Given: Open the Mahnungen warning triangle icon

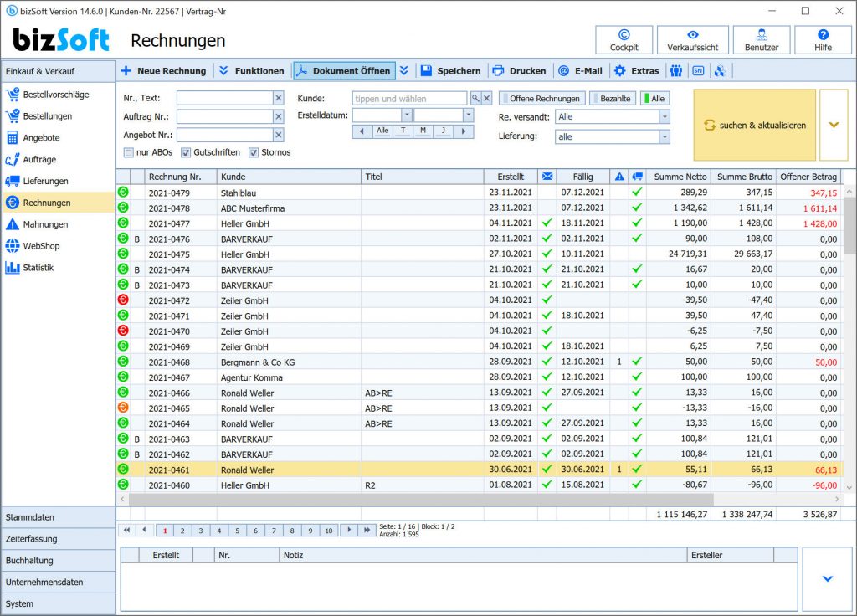Looking at the screenshot, I should (x=13, y=224).
